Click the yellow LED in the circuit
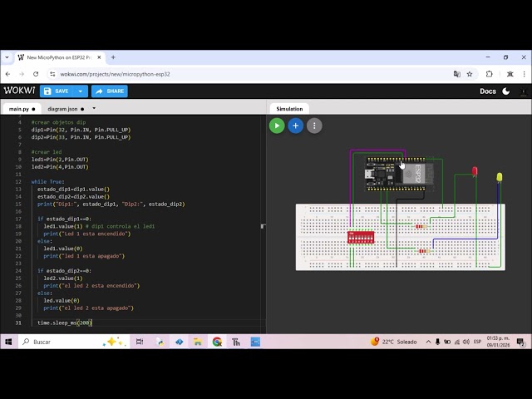This screenshot has width=532, height=399. click(x=500, y=177)
